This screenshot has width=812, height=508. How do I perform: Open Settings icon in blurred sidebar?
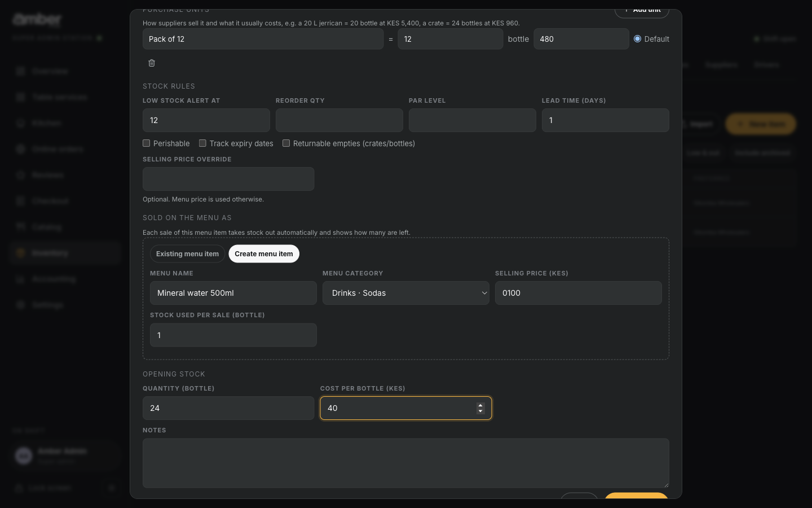pyautogui.click(x=21, y=305)
